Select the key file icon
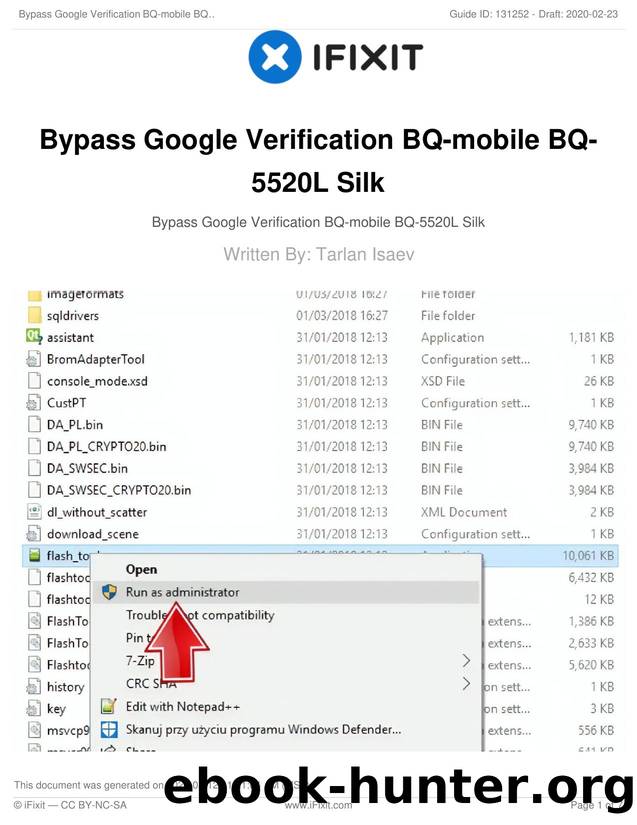Screen dimensions: 637x825 point(34,708)
